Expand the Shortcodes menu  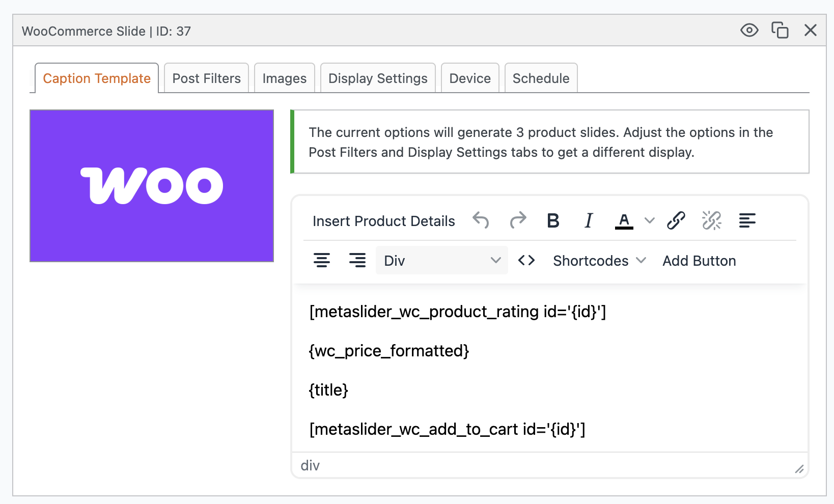pyautogui.click(x=599, y=261)
